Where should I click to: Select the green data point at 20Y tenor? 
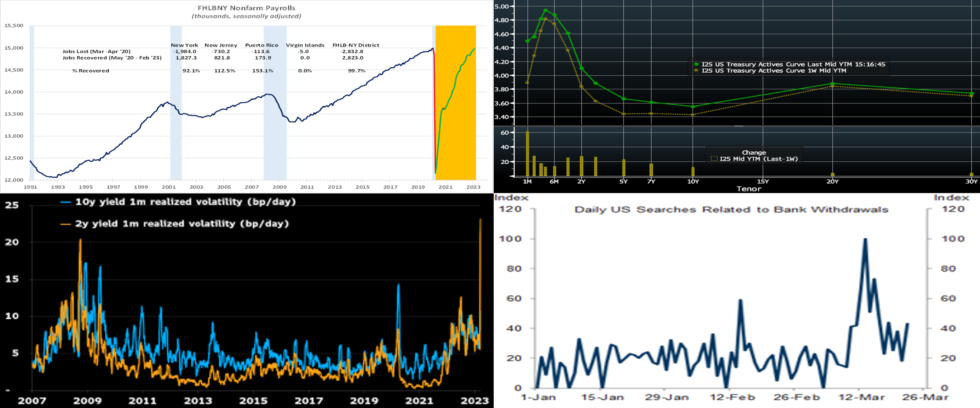[833, 84]
